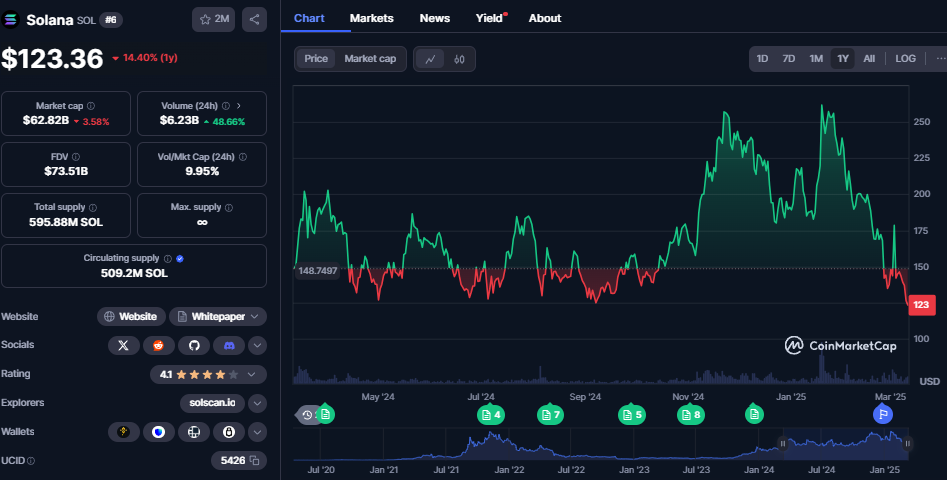
Task: Set chart range to 7D
Action: coord(789,59)
